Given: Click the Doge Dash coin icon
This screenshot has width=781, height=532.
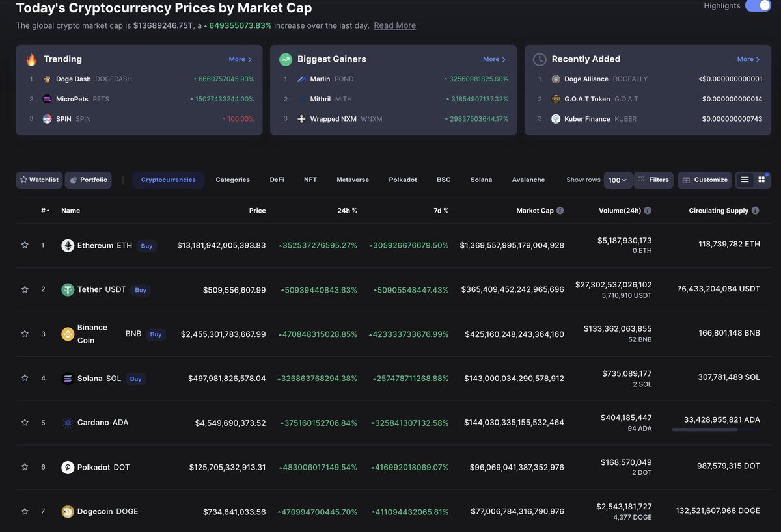Looking at the screenshot, I should coord(48,79).
